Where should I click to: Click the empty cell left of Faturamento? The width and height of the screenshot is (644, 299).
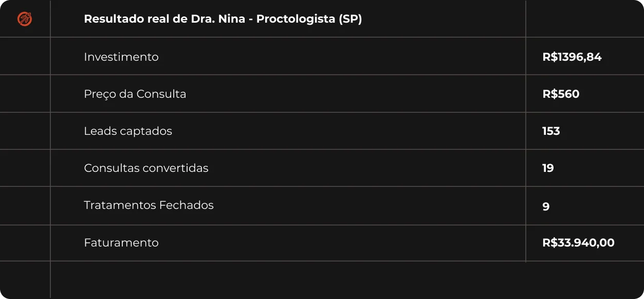pyautogui.click(x=25, y=243)
